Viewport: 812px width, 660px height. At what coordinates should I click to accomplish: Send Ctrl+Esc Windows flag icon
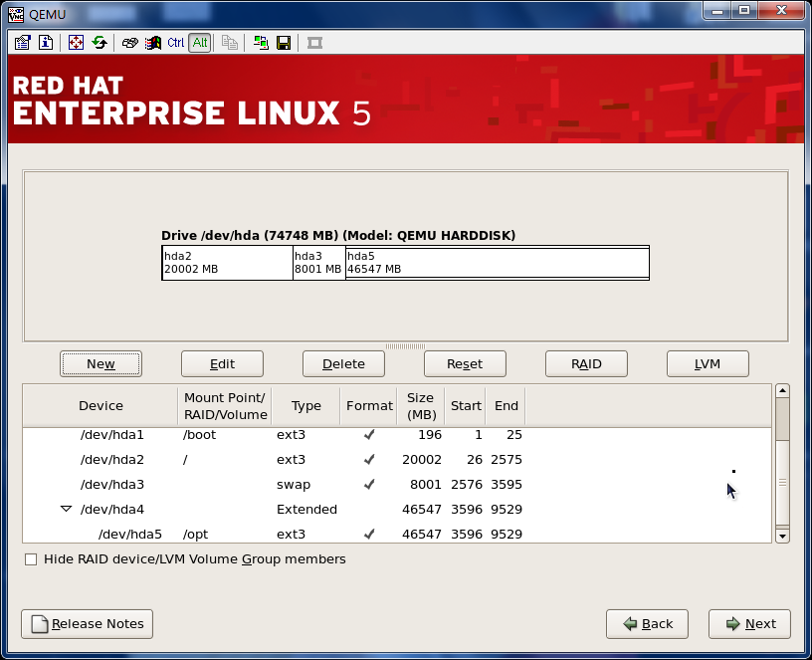click(153, 43)
